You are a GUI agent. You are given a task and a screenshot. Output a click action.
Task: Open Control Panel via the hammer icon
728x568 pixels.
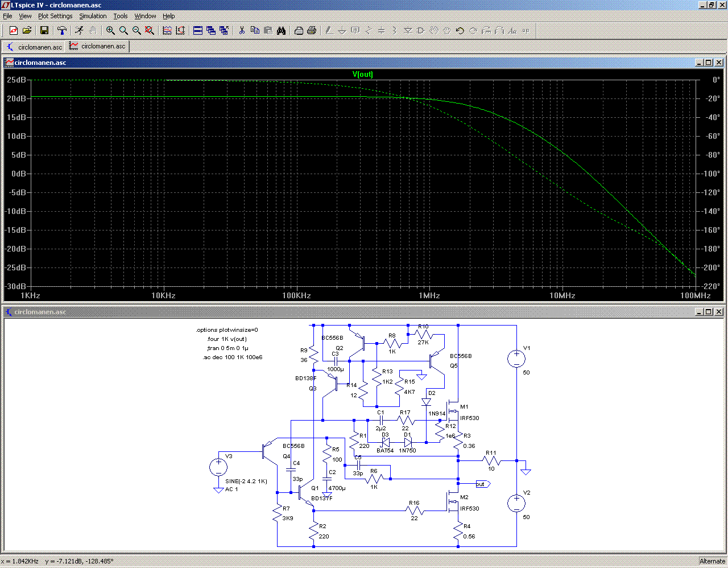tap(62, 31)
